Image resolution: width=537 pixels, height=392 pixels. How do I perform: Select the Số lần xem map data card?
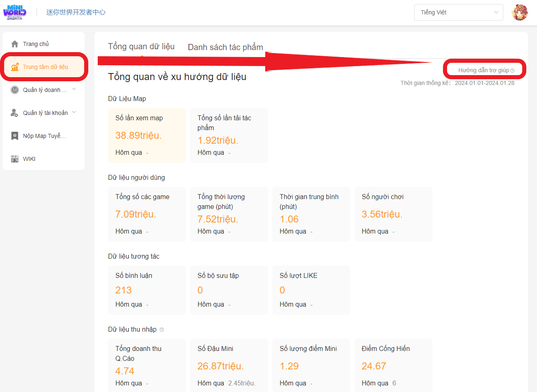147,135
